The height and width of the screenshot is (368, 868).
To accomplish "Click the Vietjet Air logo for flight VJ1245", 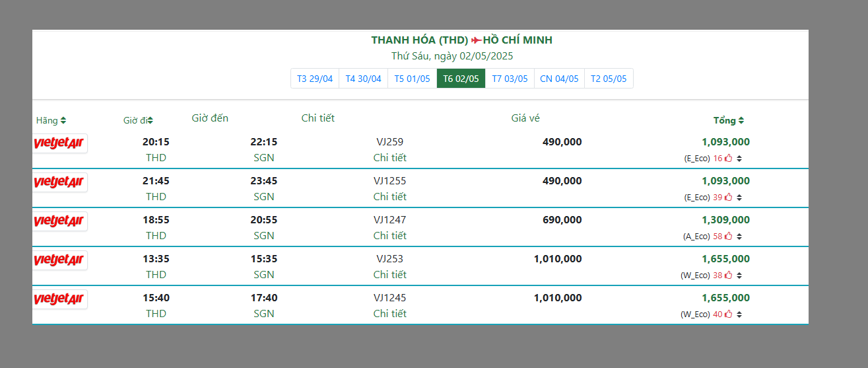I will pyautogui.click(x=59, y=299).
